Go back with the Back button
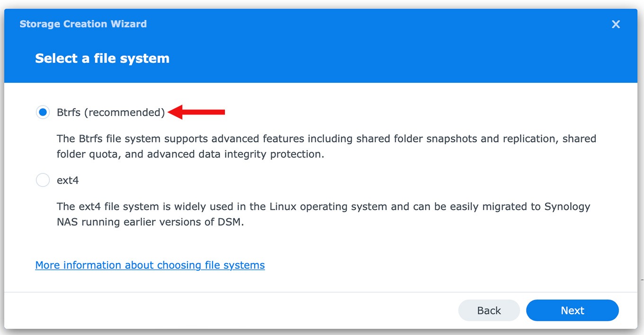The height and width of the screenshot is (335, 644). click(489, 310)
